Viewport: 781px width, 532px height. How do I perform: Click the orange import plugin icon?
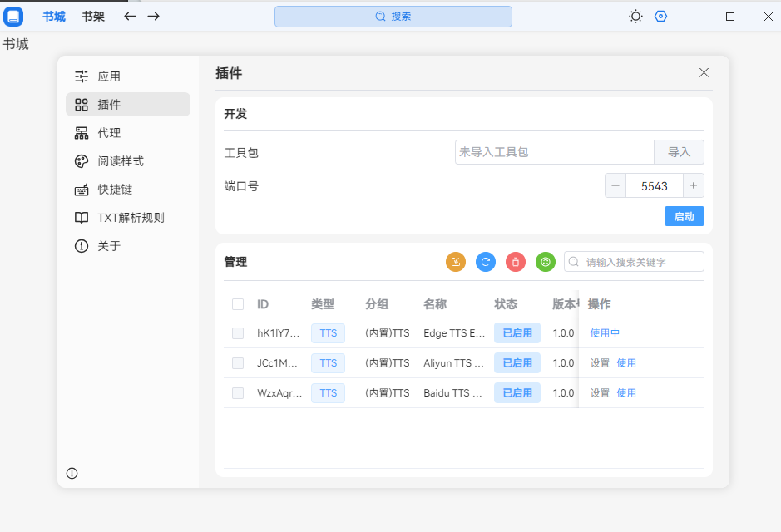coord(456,262)
